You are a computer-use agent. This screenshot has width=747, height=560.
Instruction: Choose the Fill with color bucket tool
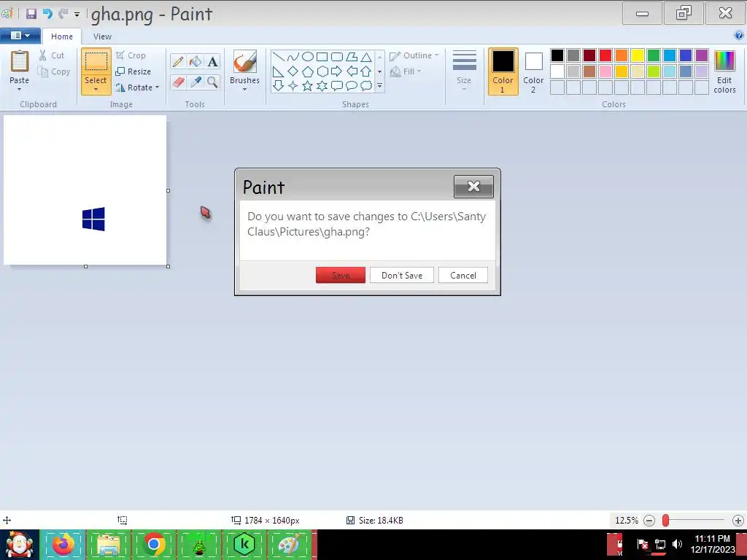[196, 61]
